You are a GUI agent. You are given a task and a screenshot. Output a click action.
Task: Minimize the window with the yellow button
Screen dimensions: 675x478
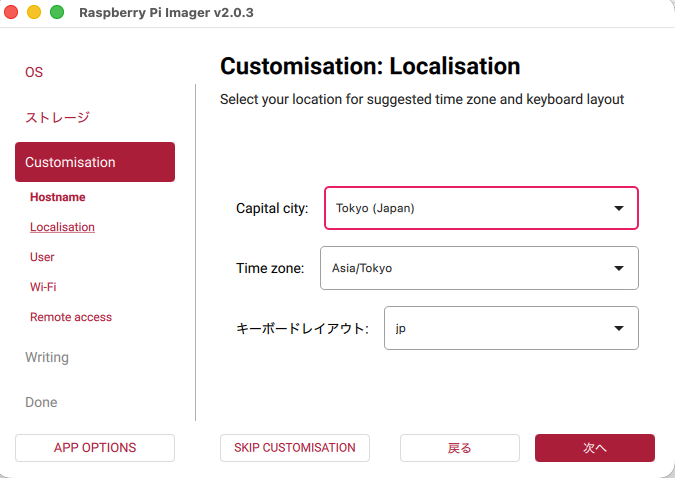point(34,13)
